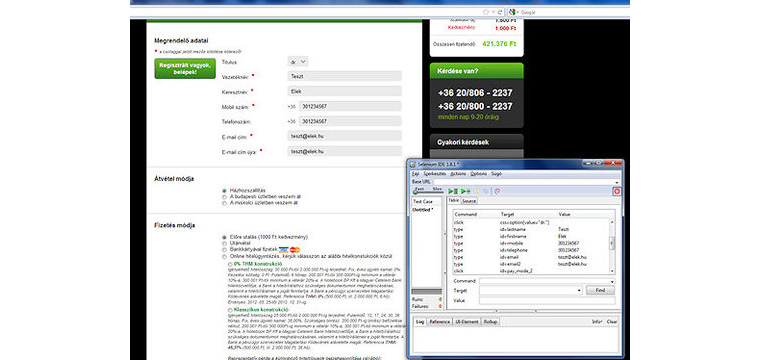Select the Miskolc store pickup radio option
The width and height of the screenshot is (760, 360).
224,203
